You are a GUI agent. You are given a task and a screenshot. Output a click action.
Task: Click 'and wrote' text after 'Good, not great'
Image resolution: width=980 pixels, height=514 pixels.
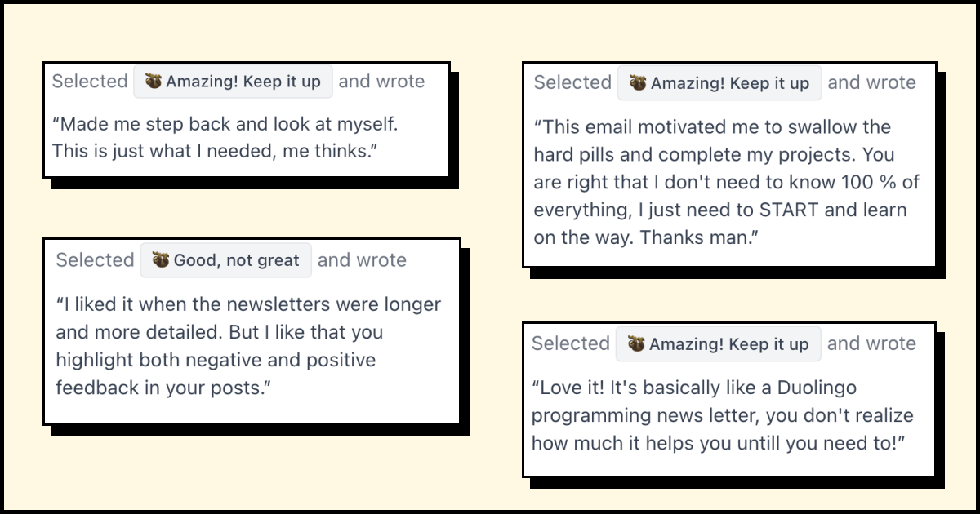pos(362,260)
